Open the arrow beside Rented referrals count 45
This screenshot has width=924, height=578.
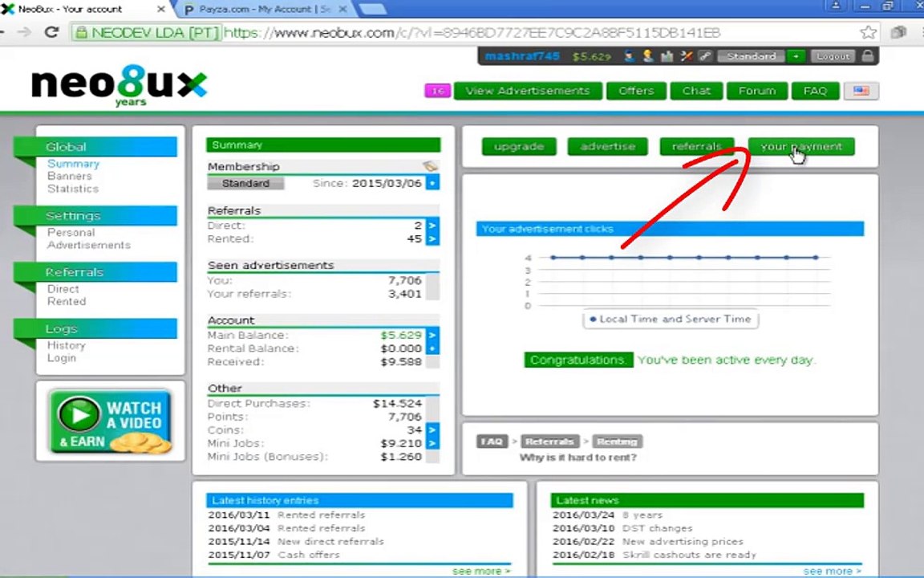[432, 239]
